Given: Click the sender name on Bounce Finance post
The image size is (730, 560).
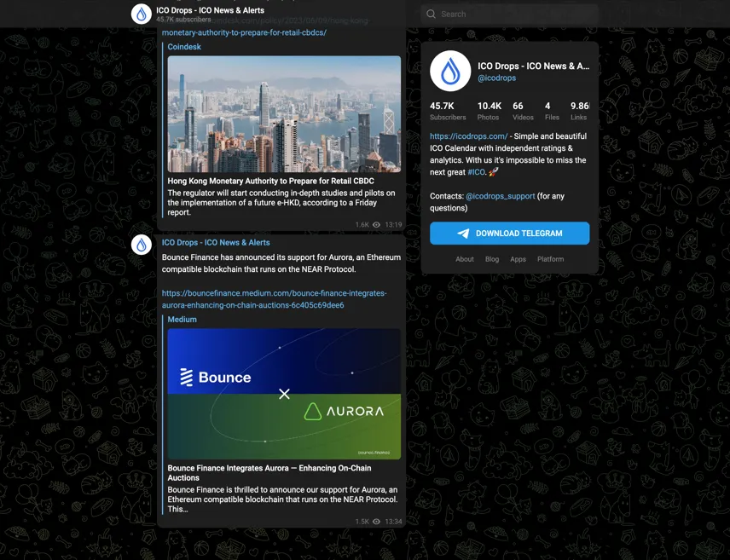Looking at the screenshot, I should tap(216, 243).
